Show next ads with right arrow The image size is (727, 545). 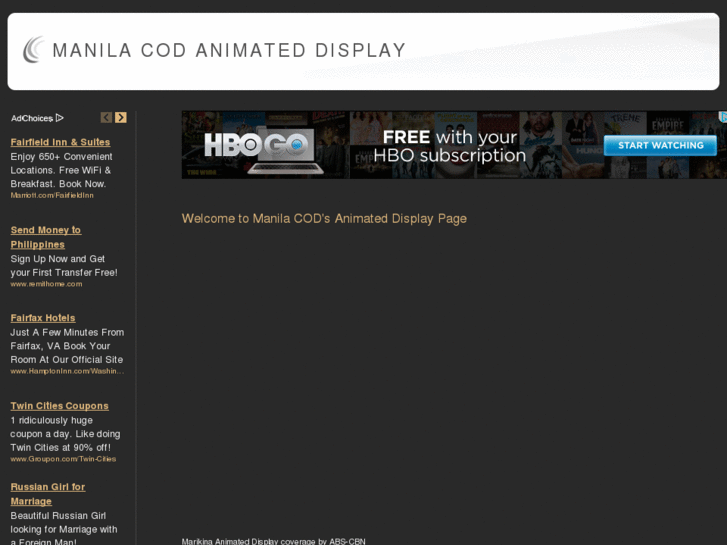121,118
